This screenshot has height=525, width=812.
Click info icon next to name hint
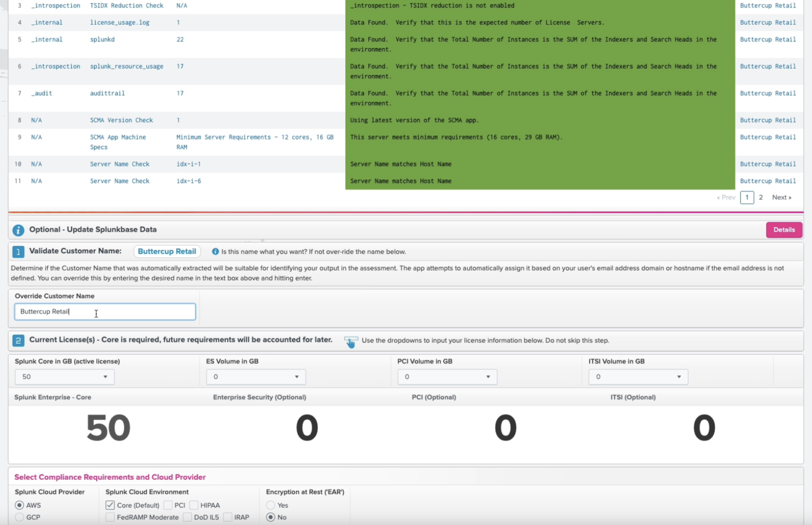click(x=215, y=252)
